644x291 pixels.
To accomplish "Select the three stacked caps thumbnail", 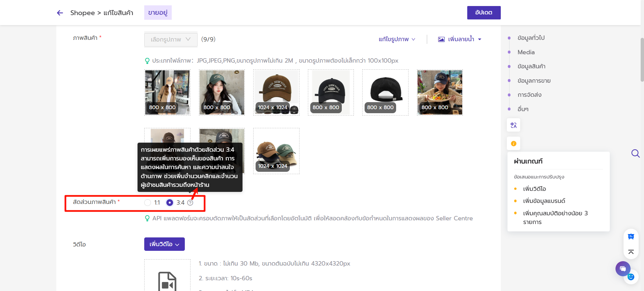I will tap(276, 151).
